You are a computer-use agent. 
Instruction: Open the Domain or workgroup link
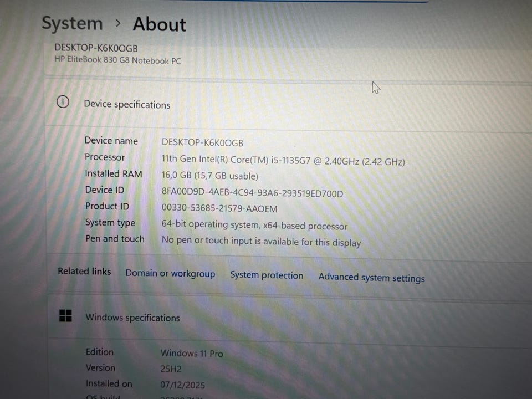[170, 273]
